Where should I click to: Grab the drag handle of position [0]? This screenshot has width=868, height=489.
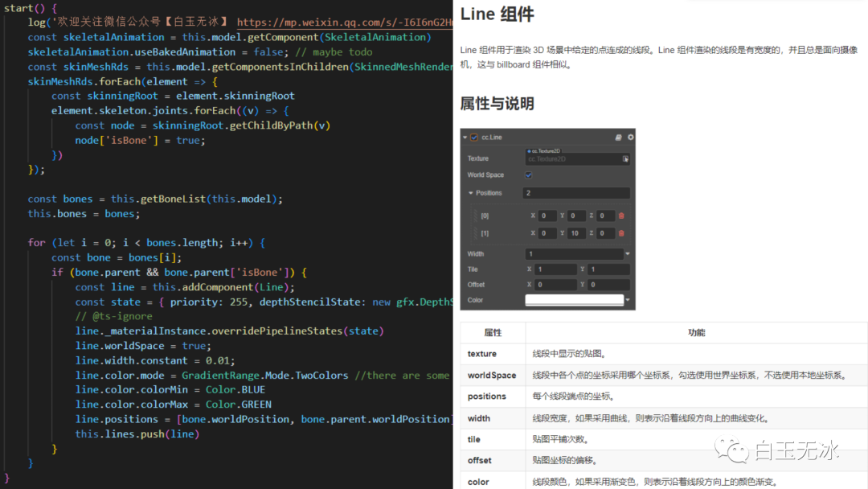click(475, 216)
